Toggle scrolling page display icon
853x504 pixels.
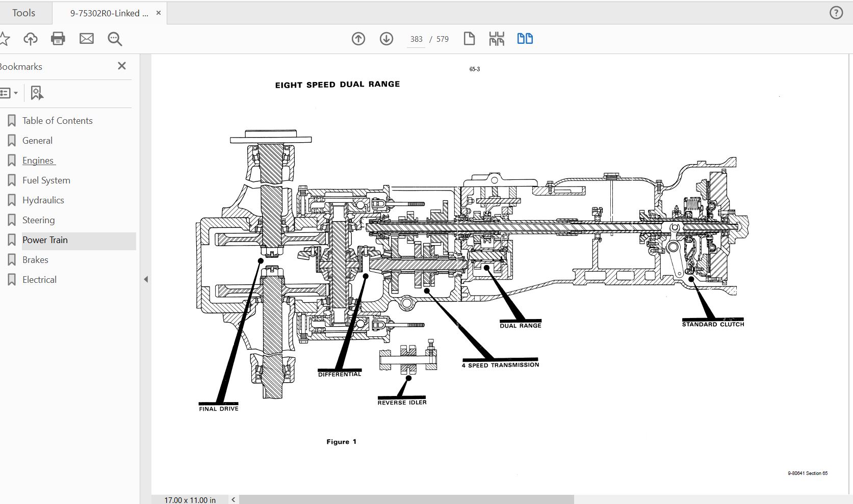(x=497, y=39)
